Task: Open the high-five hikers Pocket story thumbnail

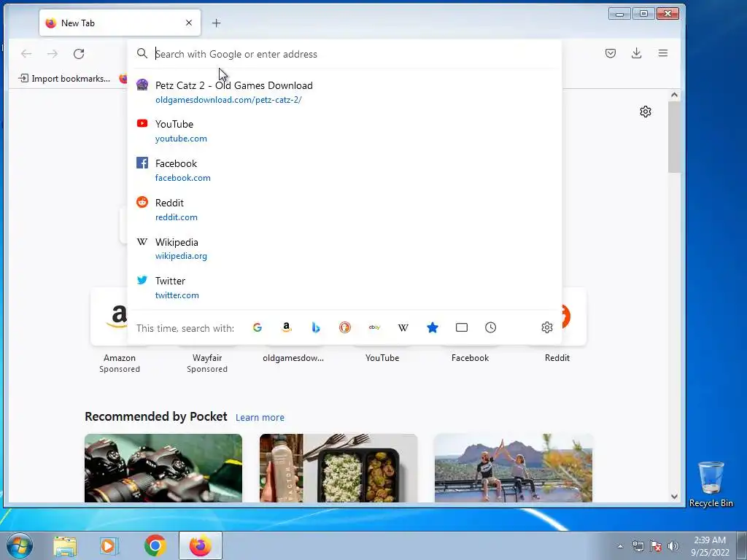Action: (x=513, y=468)
